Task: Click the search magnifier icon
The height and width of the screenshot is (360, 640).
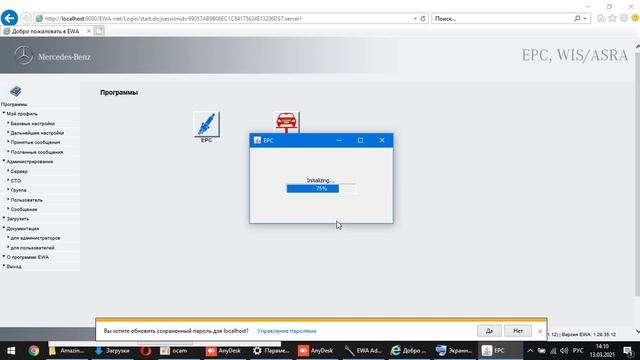Action: [x=577, y=18]
